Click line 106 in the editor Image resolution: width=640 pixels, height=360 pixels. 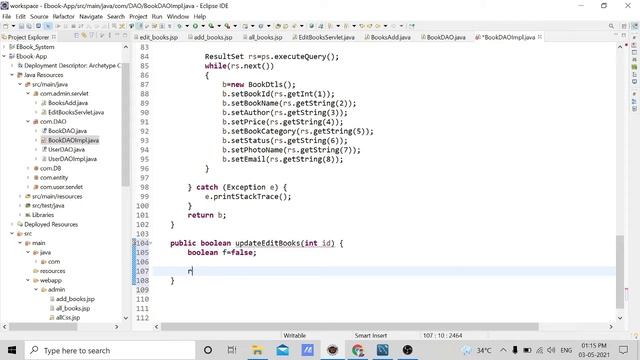[384, 262]
